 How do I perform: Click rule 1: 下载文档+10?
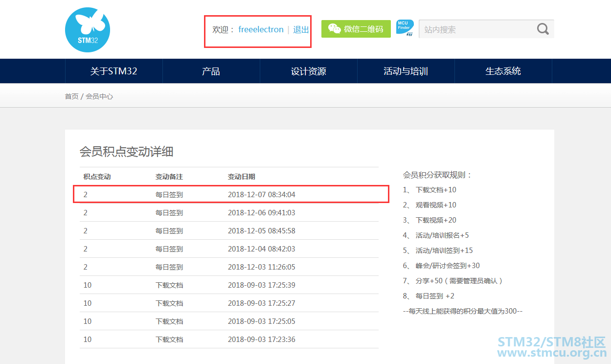430,190
